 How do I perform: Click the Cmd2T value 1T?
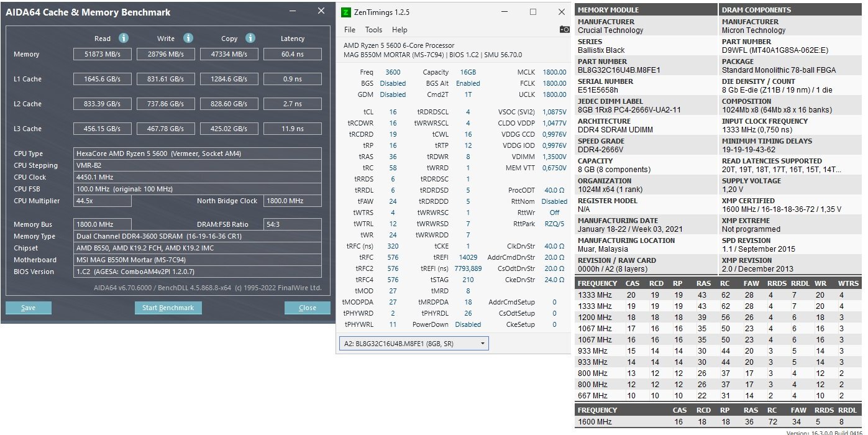click(468, 94)
